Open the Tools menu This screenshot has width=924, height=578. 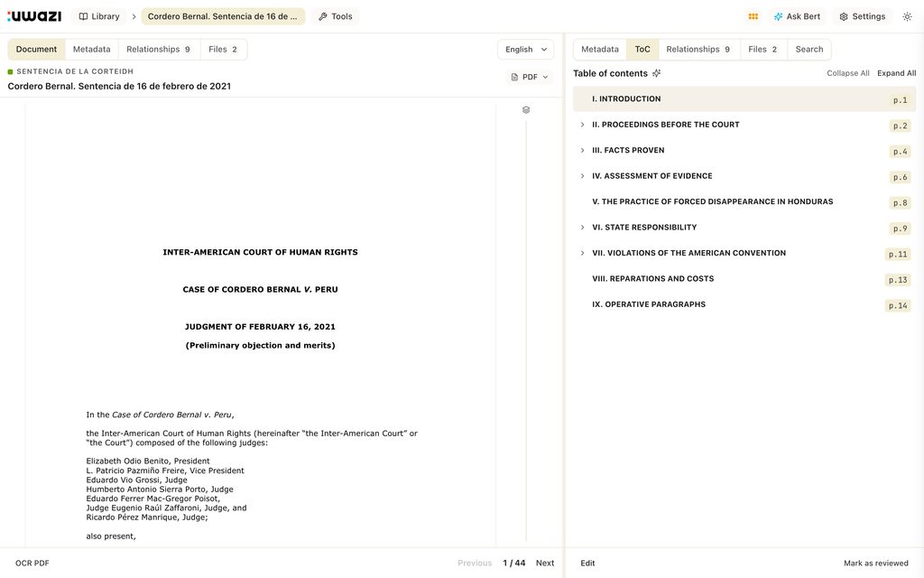pyautogui.click(x=336, y=16)
